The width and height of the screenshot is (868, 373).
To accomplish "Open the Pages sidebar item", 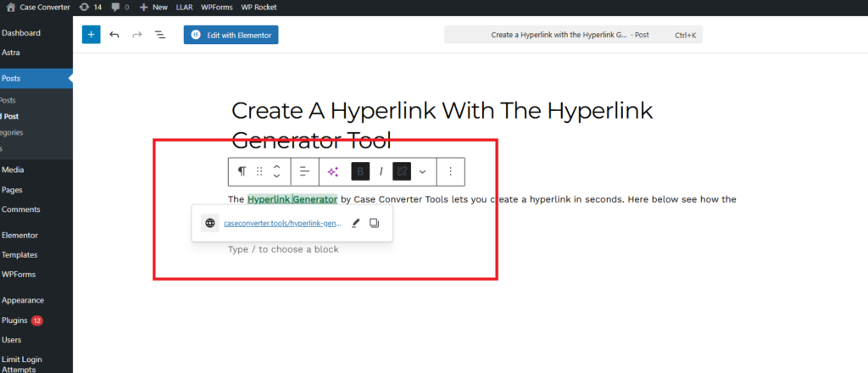I will pyautogui.click(x=12, y=190).
